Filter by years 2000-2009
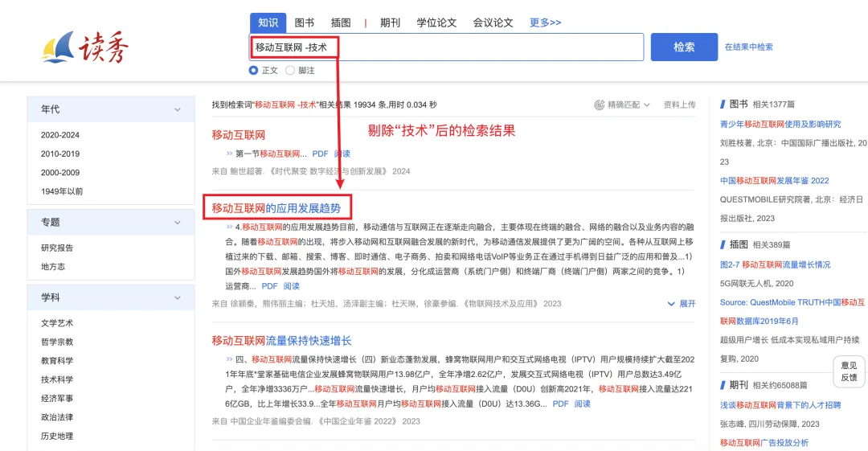Image resolution: width=868 pixels, height=451 pixels. (x=59, y=172)
